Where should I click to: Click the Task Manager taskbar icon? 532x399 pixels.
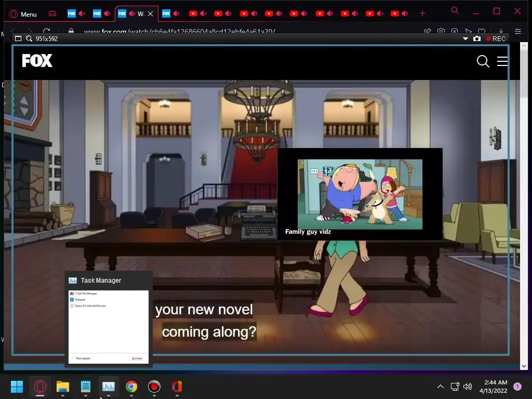(109, 387)
